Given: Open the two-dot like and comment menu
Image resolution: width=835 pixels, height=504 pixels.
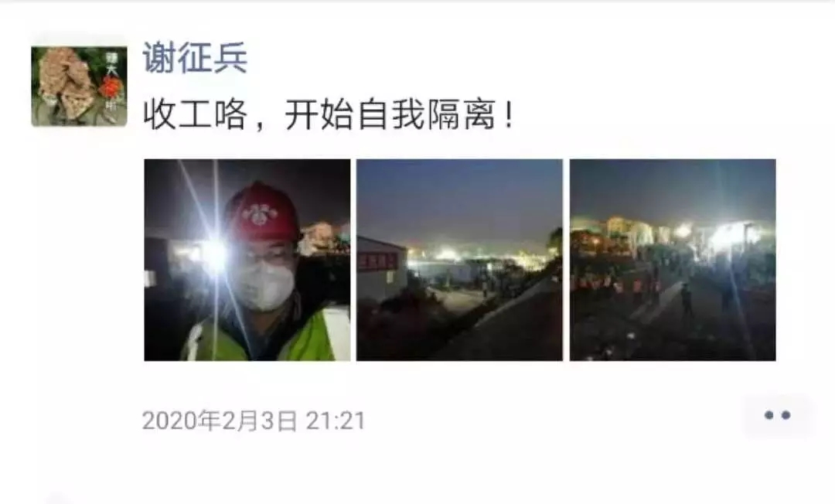Looking at the screenshot, I should point(777,416).
